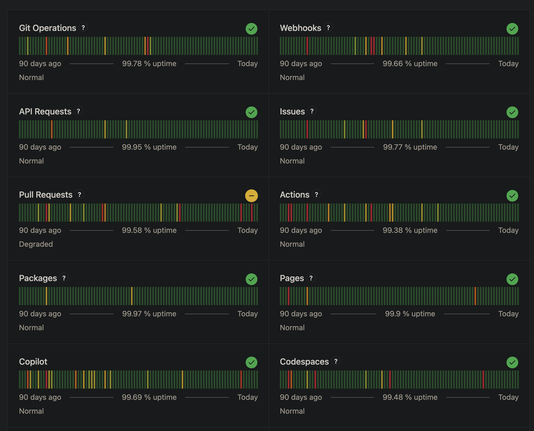Click the help icon beside Pull Requests
Viewport: 534px width, 431px height.
pyautogui.click(x=79, y=194)
